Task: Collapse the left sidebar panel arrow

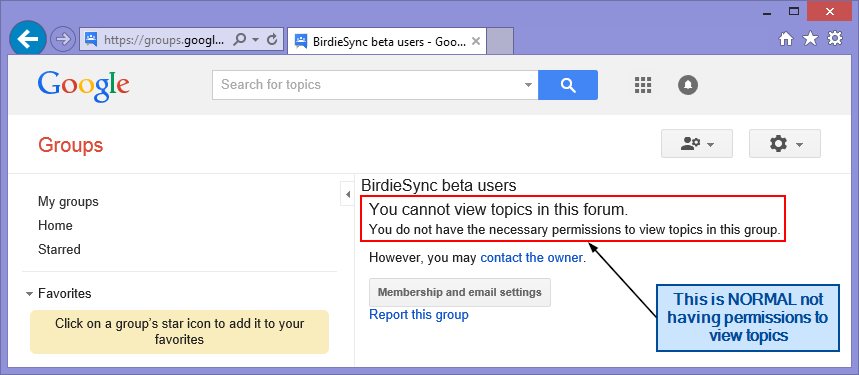Action: pos(347,194)
